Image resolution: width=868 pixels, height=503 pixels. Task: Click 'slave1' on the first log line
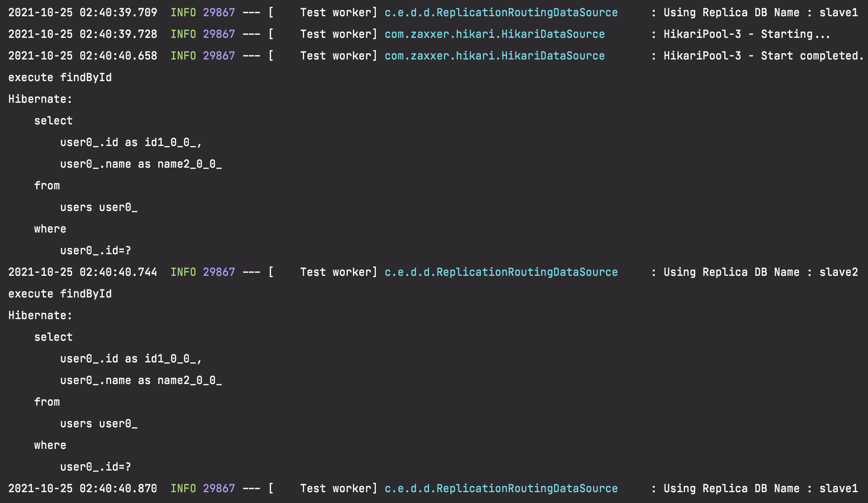pos(838,13)
